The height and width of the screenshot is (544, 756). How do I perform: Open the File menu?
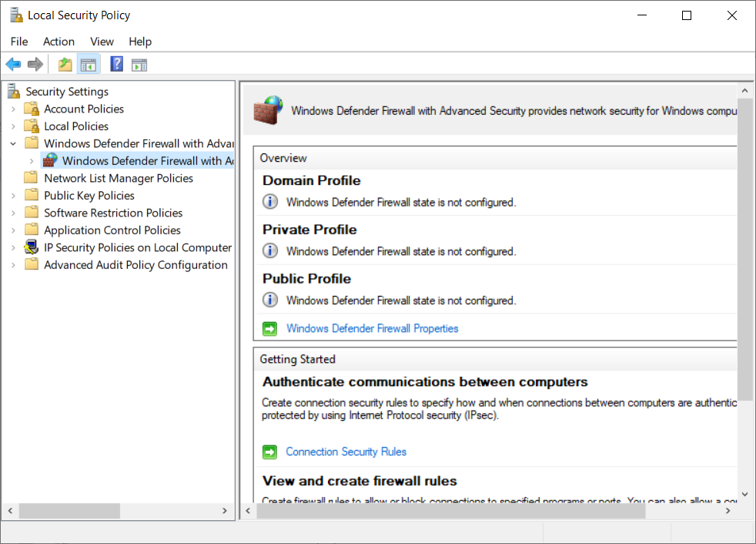click(19, 42)
